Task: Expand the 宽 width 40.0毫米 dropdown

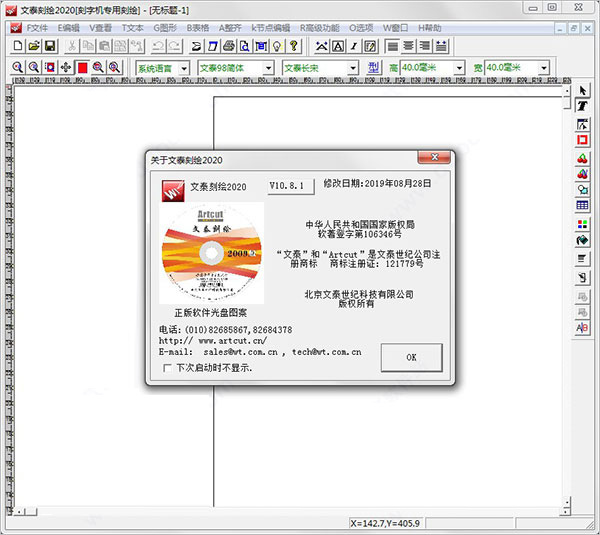Action: pyautogui.click(x=544, y=68)
